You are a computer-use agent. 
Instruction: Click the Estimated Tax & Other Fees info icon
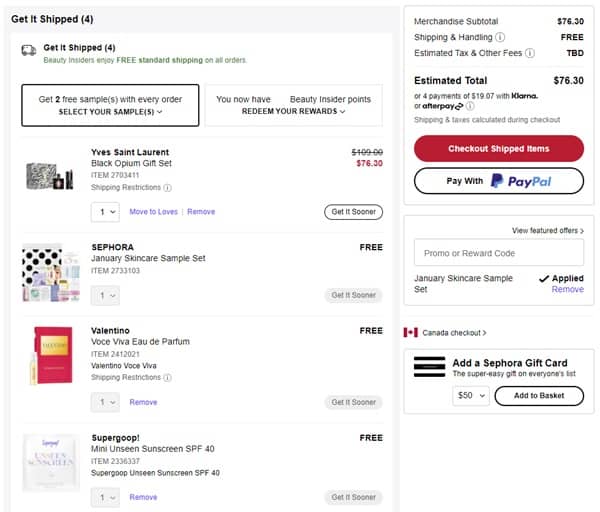[530, 53]
